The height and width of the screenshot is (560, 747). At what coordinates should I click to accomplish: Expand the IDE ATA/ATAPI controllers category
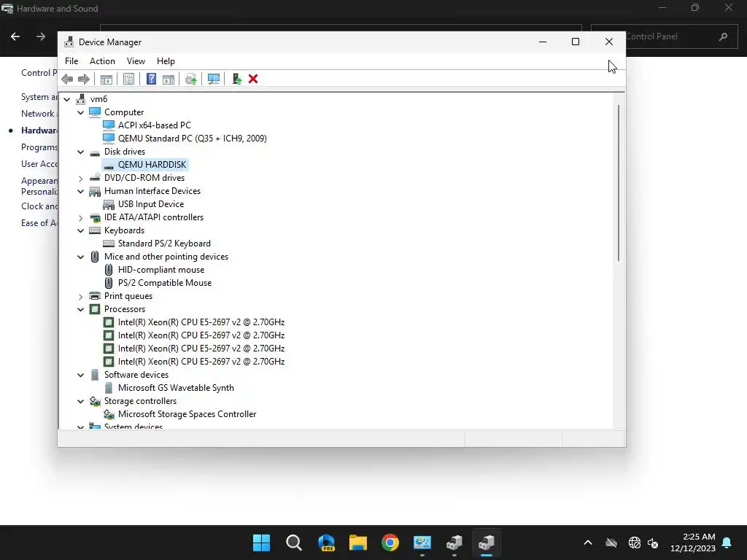coord(80,217)
